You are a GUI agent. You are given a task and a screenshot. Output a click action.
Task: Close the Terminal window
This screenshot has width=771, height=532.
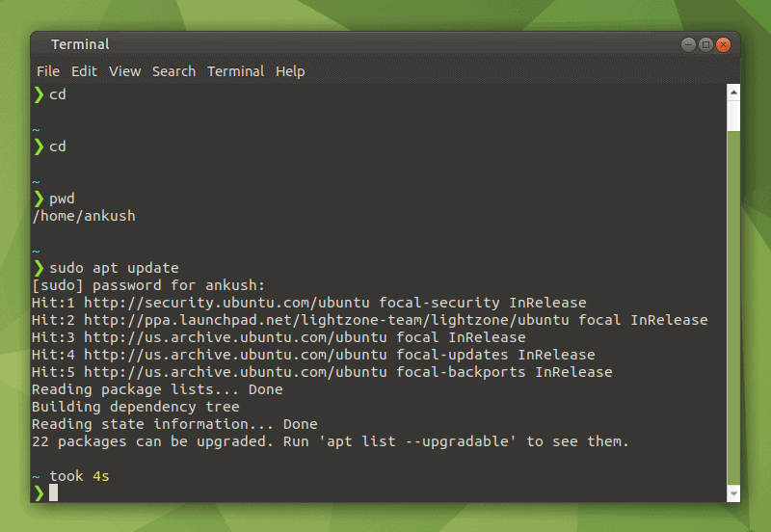tap(723, 44)
